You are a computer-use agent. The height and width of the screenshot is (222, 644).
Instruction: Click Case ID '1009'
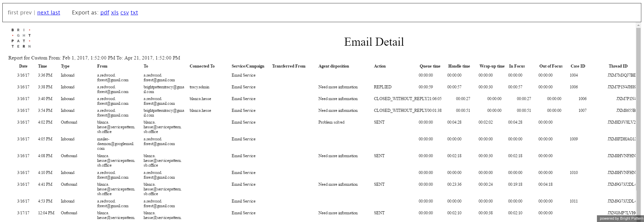pos(574,139)
